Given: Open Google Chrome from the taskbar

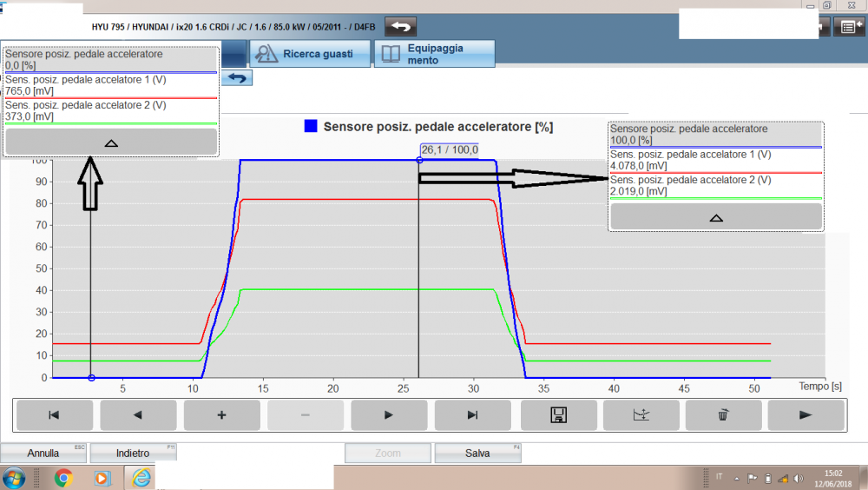Looking at the screenshot, I should click(x=63, y=478).
